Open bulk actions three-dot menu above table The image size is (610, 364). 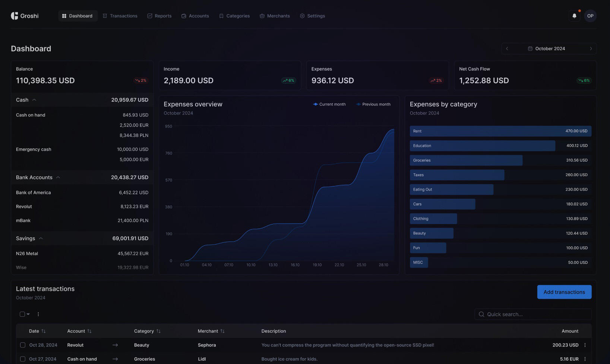tap(38, 314)
